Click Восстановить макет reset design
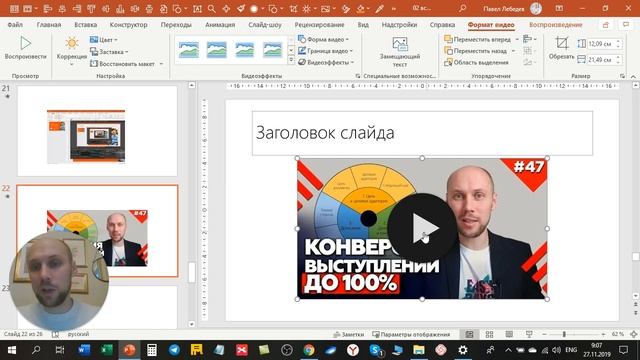Screen dimensions: 640x360 pos(123,64)
